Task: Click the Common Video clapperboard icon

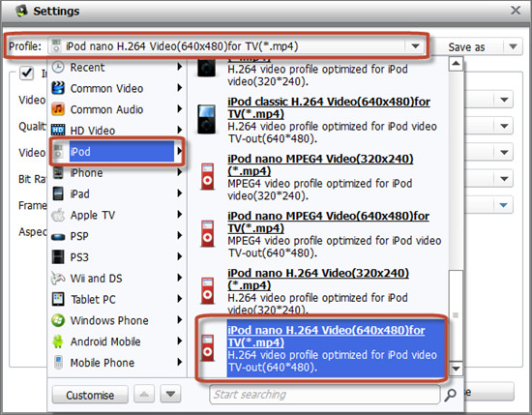Action: pyautogui.click(x=58, y=88)
